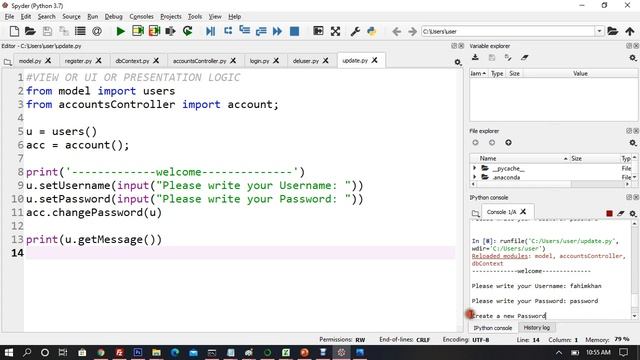Remove all variables eraser in Variable explorer
Viewport: 640px width, 360px height.
524,58
